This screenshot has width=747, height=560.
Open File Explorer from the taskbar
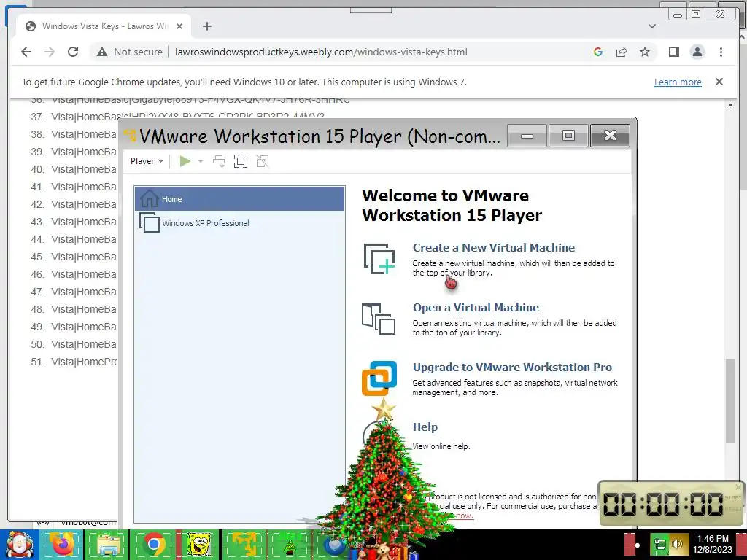(x=108, y=545)
